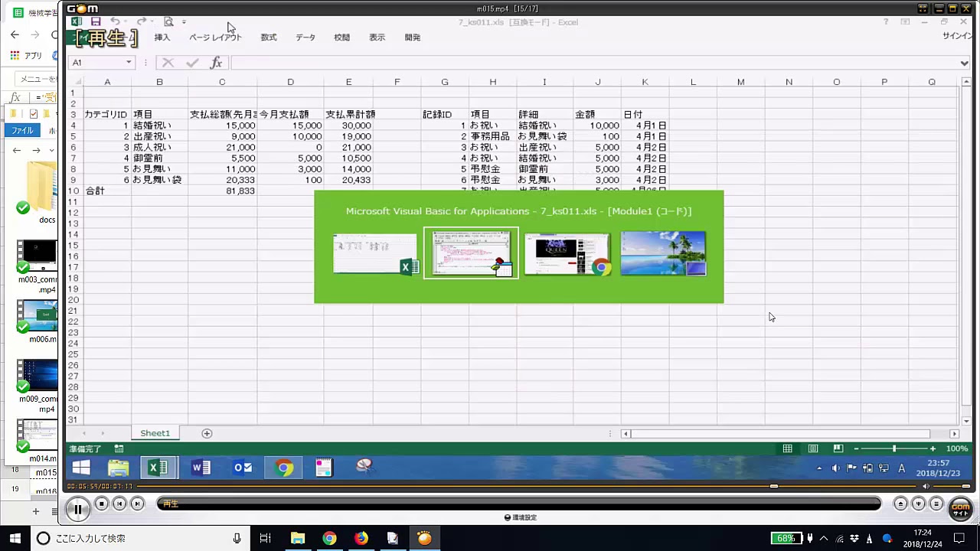
Task: Mute the GOM Player speaker icon
Action: (x=926, y=486)
